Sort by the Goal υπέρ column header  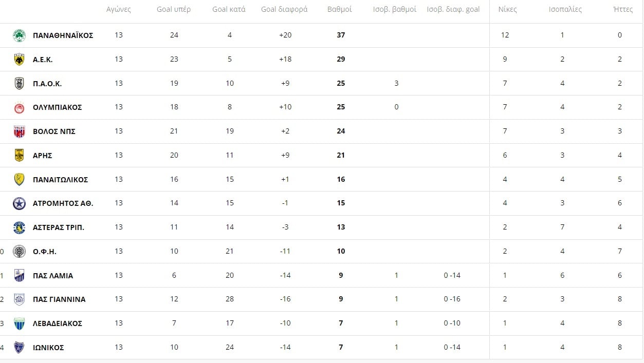tap(174, 10)
